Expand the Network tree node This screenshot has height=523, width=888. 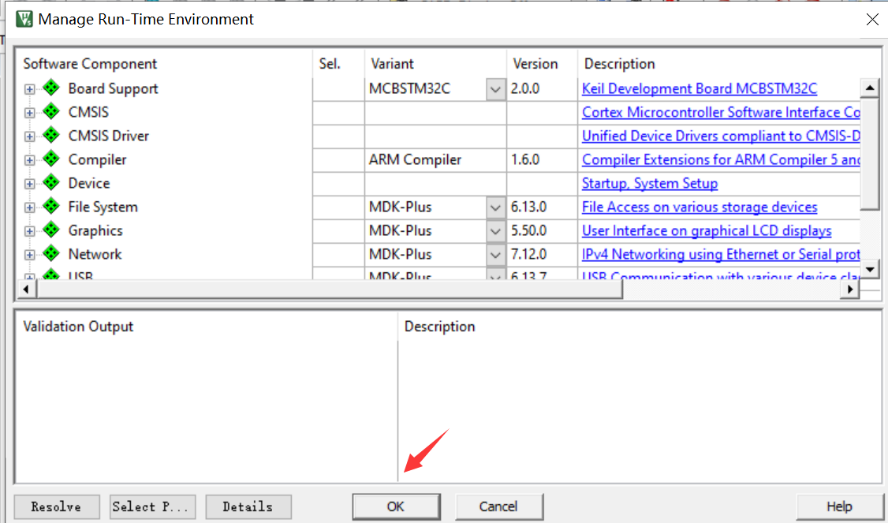point(29,255)
